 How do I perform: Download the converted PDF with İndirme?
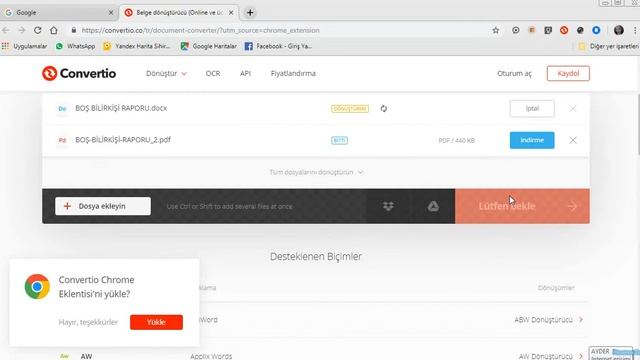532,140
